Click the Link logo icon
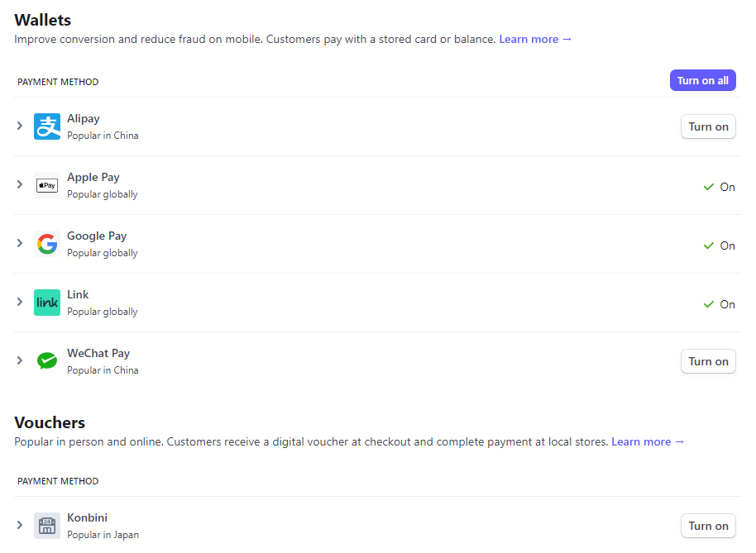Image resolution: width=756 pixels, height=553 pixels. pos(47,303)
